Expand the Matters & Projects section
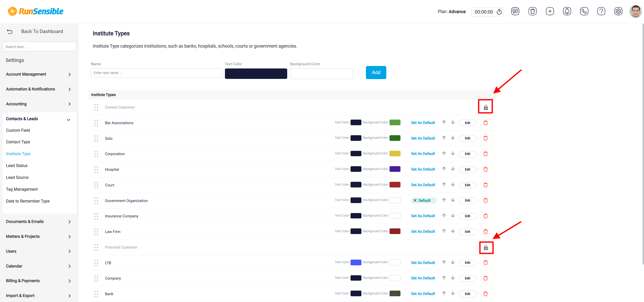Screen dimensions: 644x302 [38, 237]
